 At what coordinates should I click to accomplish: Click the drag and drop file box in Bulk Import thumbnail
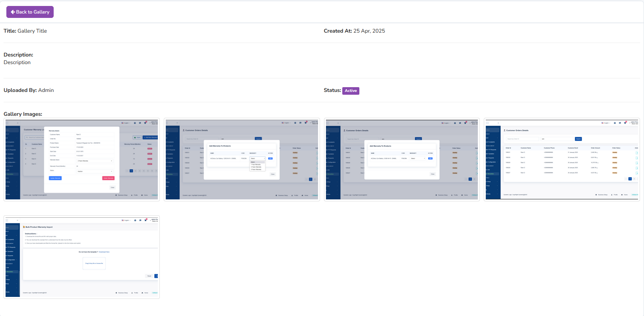94,263
